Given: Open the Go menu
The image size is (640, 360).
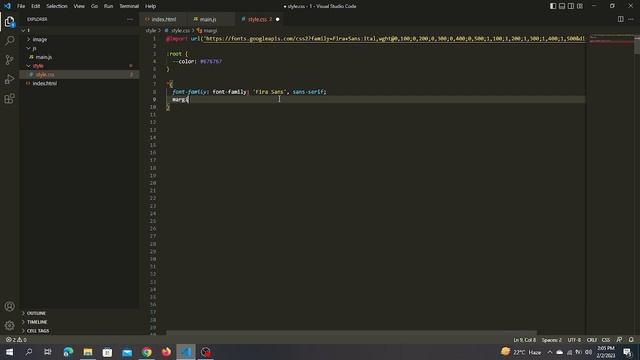Looking at the screenshot, I should [x=94, y=6].
